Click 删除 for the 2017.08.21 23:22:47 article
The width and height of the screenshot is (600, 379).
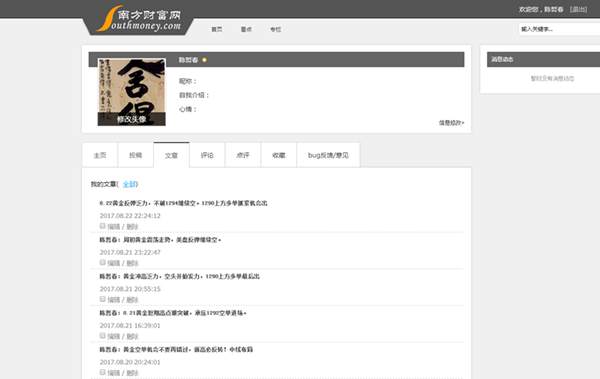[x=132, y=263]
